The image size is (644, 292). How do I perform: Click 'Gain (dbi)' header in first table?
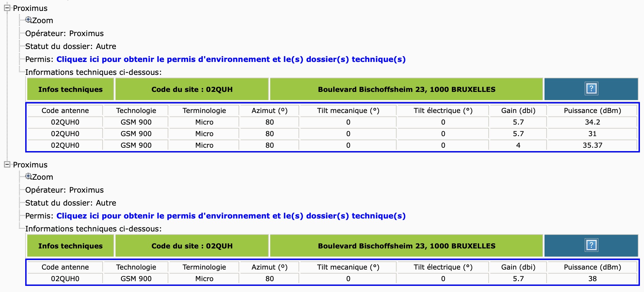[518, 110]
